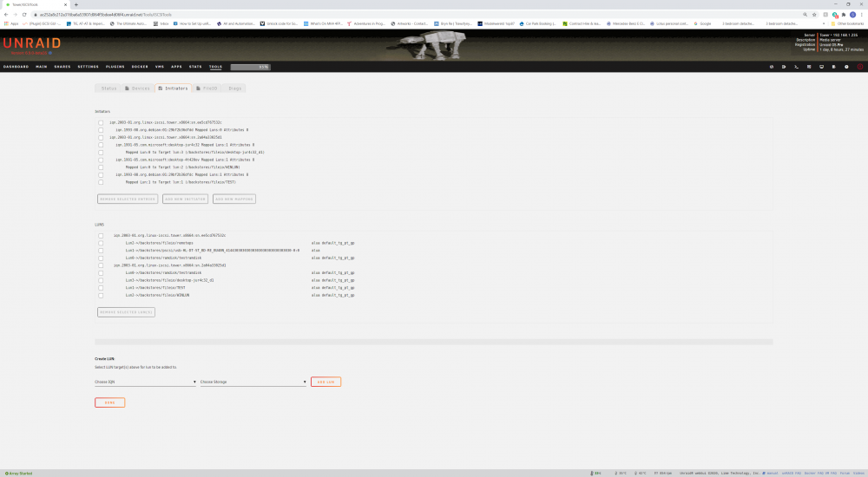Click Remove Selected Entries button
Screen dimensions: 868x477
[128, 199]
